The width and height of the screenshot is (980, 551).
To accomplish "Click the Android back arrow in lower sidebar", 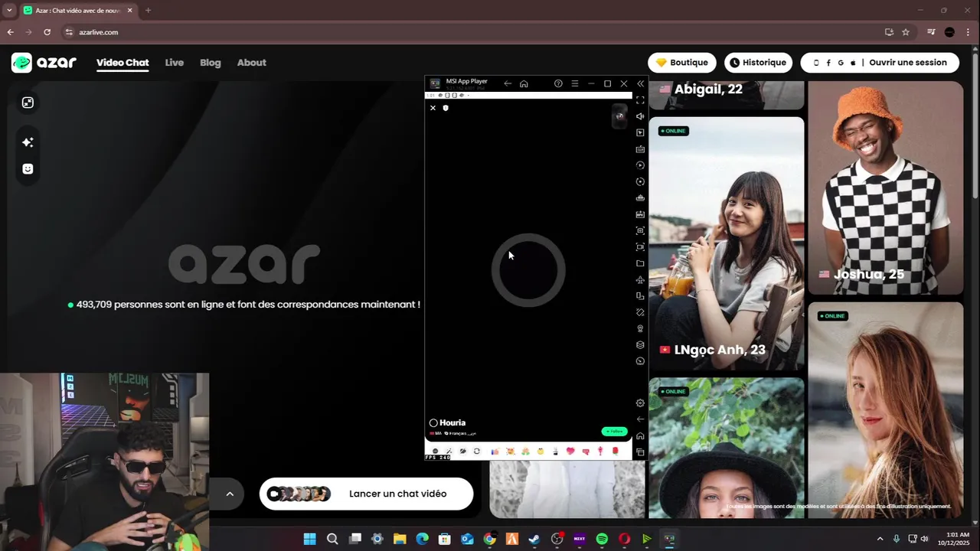I will click(640, 419).
